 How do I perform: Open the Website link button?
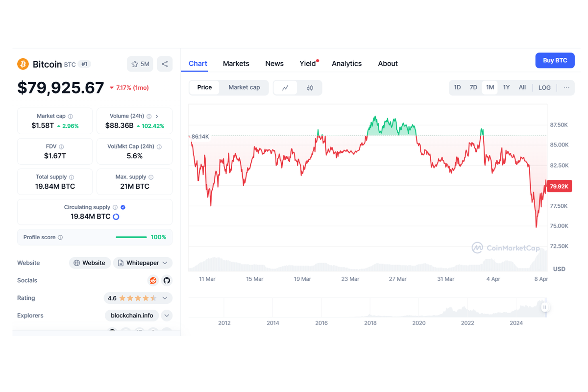coord(90,263)
